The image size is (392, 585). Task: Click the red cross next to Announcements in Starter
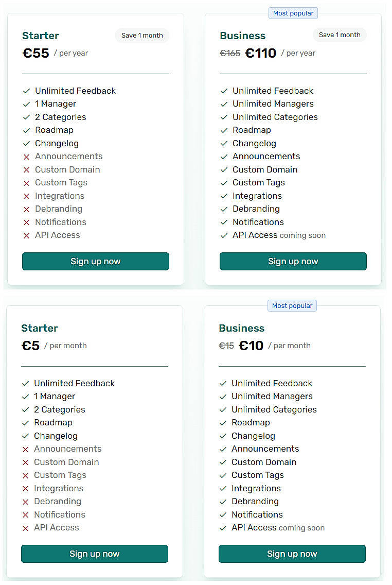point(26,157)
